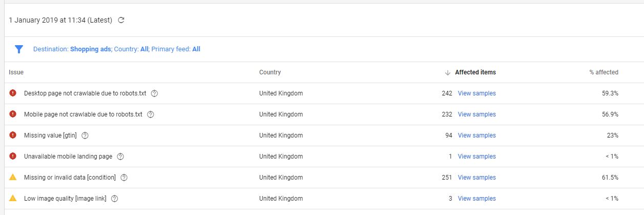Image resolution: width=644 pixels, height=215 pixels.
Task: Open help icon beside Missing value [gtin]
Action: click(85, 135)
